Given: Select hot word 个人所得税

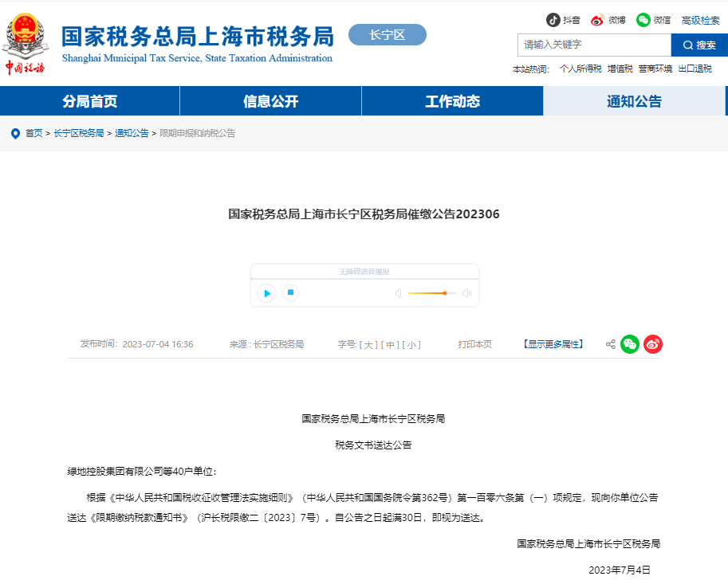Looking at the screenshot, I should 580,69.
